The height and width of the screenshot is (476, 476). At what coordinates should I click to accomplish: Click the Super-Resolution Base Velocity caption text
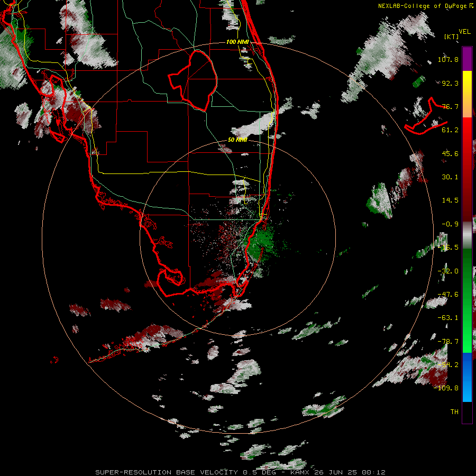tap(241, 472)
